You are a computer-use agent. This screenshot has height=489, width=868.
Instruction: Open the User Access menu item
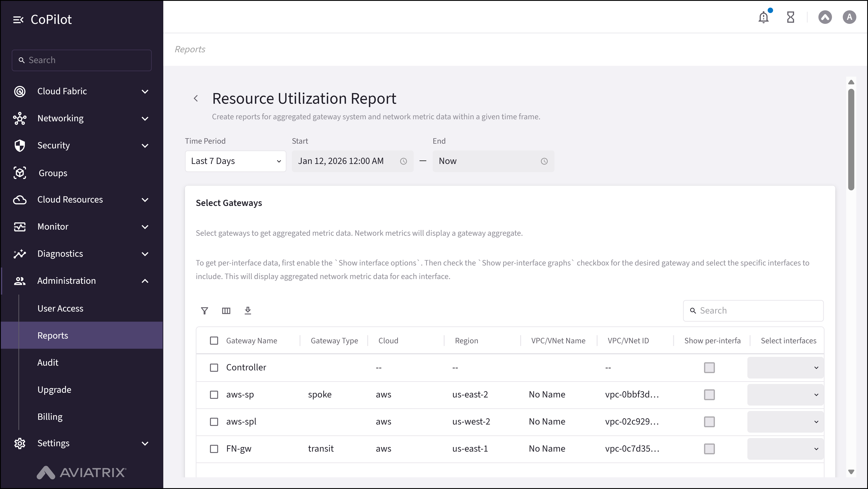tap(60, 308)
